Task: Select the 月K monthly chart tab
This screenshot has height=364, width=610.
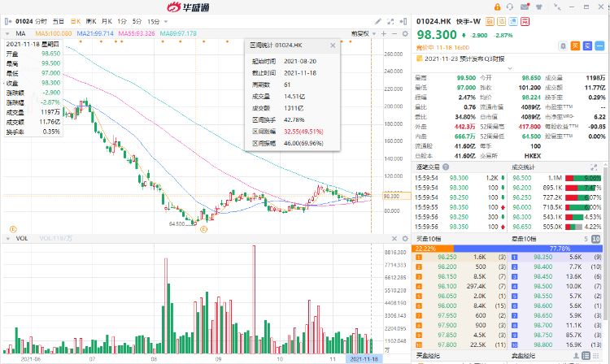Action: pyautogui.click(x=107, y=21)
